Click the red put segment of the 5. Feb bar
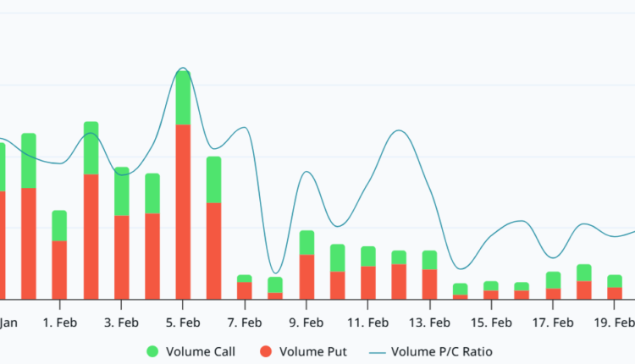The width and height of the screenshot is (635, 364). [183, 212]
